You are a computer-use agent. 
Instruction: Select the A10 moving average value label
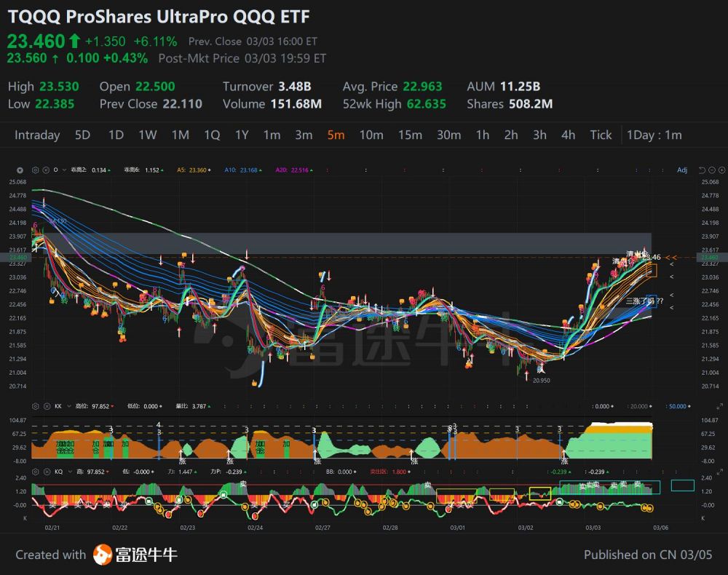(x=241, y=170)
